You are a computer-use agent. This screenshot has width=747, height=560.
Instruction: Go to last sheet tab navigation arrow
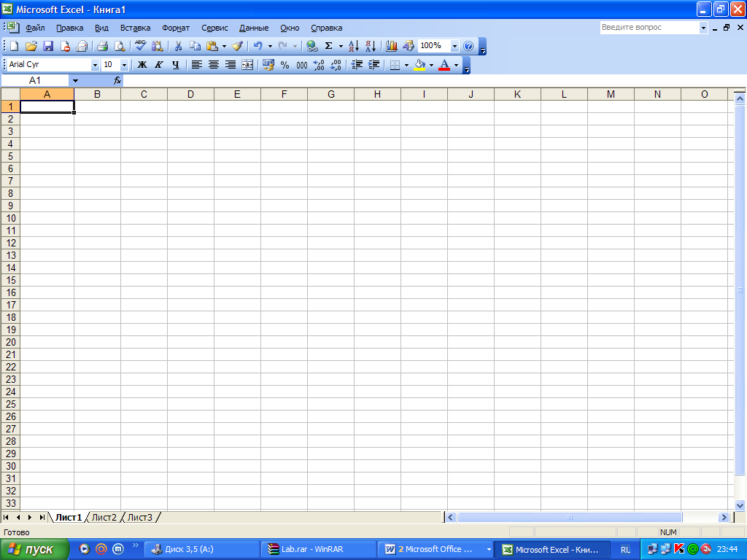pos(42,517)
